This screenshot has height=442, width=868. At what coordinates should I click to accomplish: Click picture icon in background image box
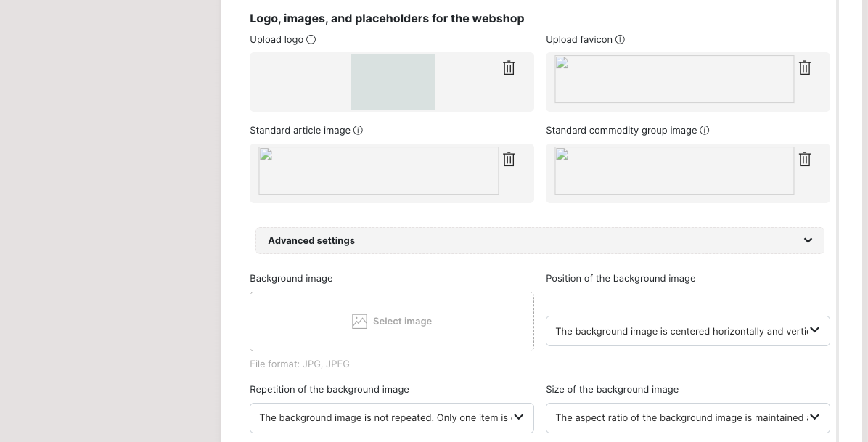tap(359, 322)
